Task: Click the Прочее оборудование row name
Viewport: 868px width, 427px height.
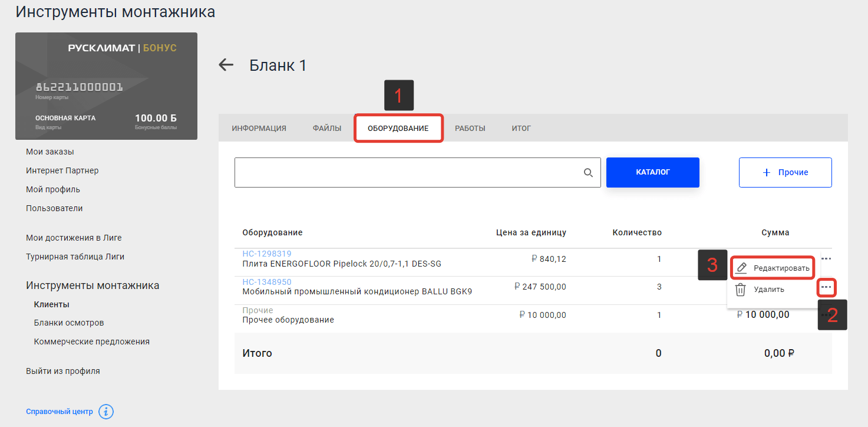Action: (288, 320)
